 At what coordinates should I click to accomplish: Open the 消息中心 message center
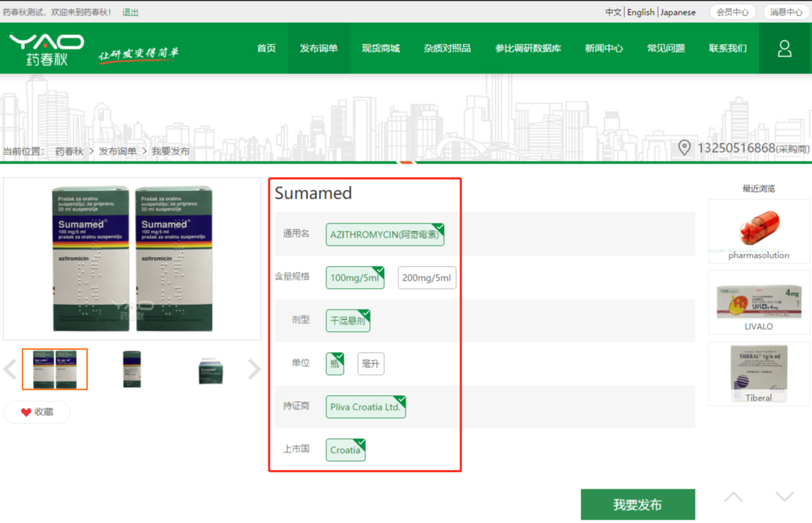(x=786, y=12)
